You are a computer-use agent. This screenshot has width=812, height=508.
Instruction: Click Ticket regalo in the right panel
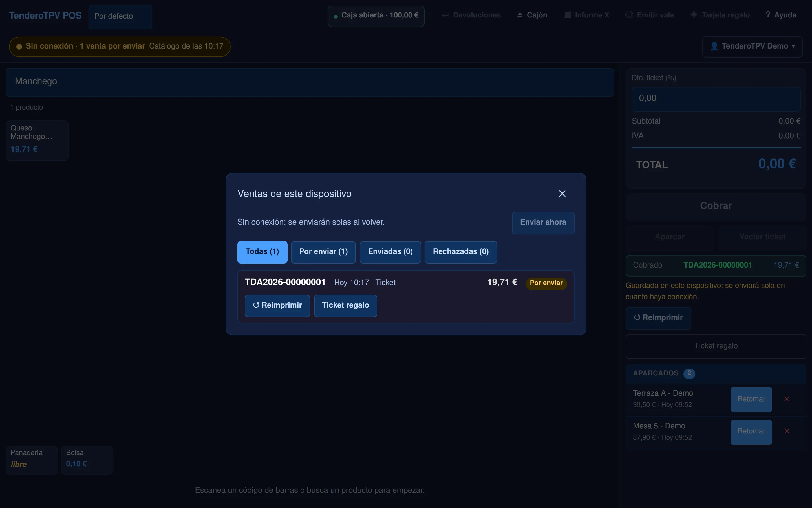pyautogui.click(x=716, y=346)
